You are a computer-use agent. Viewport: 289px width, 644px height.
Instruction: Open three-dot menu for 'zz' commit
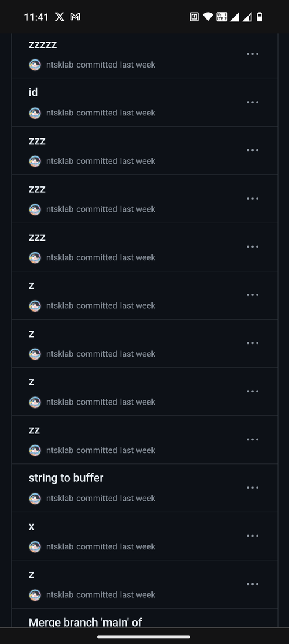tap(253, 440)
